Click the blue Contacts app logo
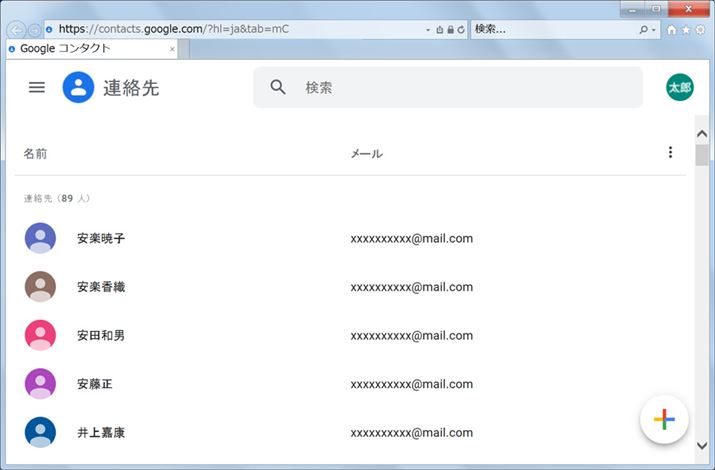 click(78, 87)
